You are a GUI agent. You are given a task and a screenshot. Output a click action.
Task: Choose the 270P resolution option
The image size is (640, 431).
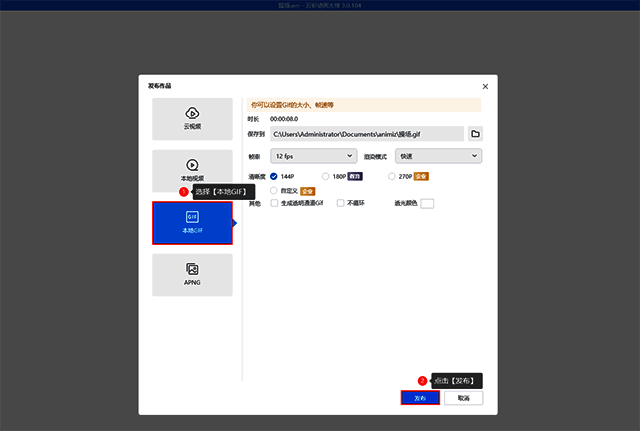(x=392, y=176)
